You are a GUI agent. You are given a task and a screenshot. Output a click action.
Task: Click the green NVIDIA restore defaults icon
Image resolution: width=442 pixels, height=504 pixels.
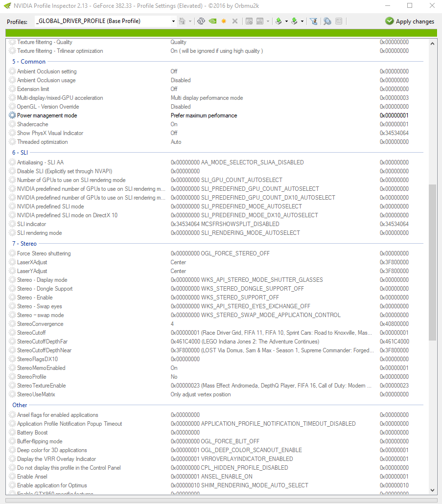click(212, 21)
